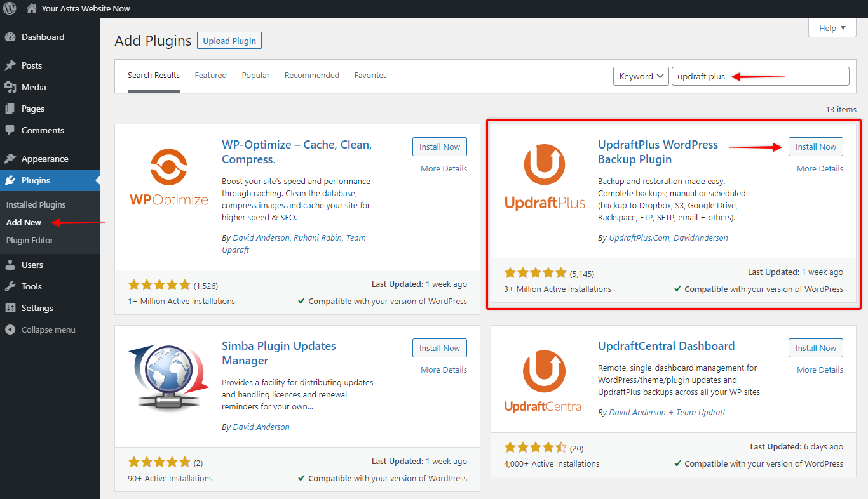Click Last Updated: 6 days ago text
Viewport: 868px width, 499px height.
(x=796, y=447)
